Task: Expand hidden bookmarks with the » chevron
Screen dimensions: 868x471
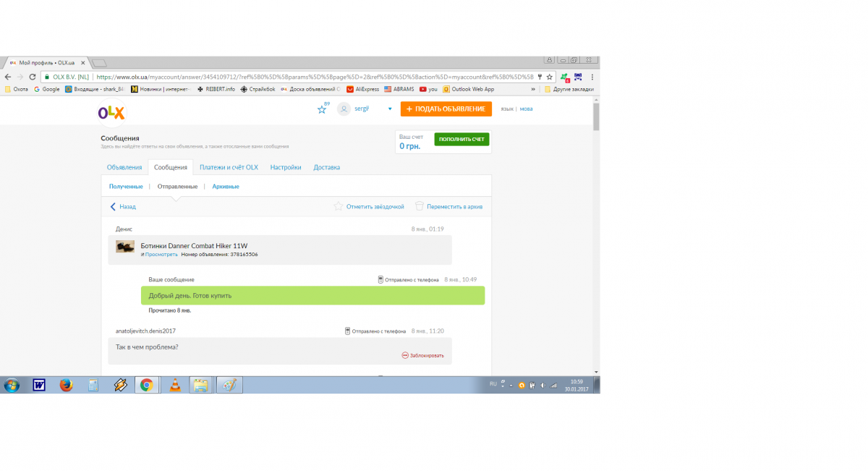Action: pos(533,89)
